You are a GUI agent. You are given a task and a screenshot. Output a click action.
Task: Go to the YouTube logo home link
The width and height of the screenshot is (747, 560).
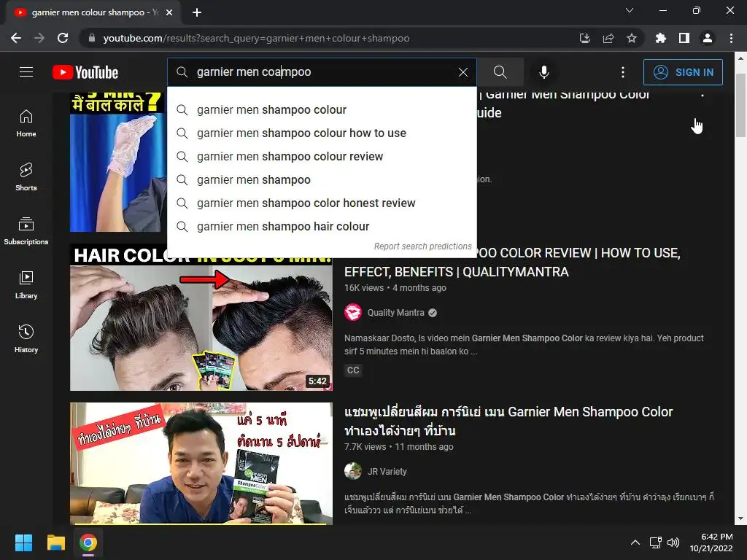point(85,72)
